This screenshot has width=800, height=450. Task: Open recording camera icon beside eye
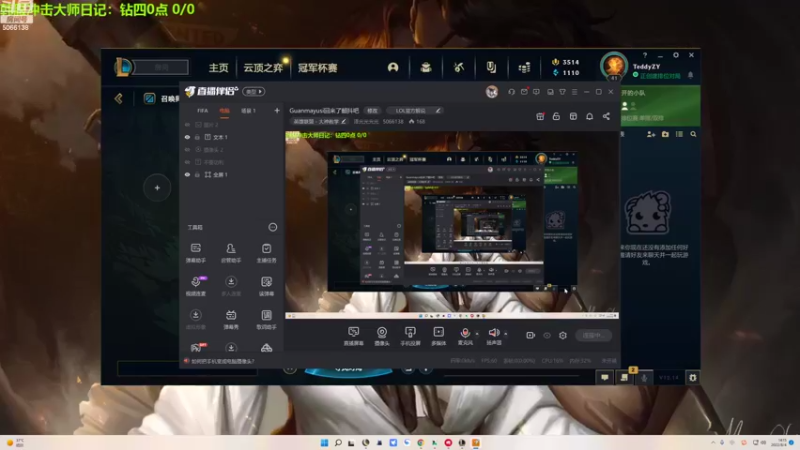click(x=531, y=335)
